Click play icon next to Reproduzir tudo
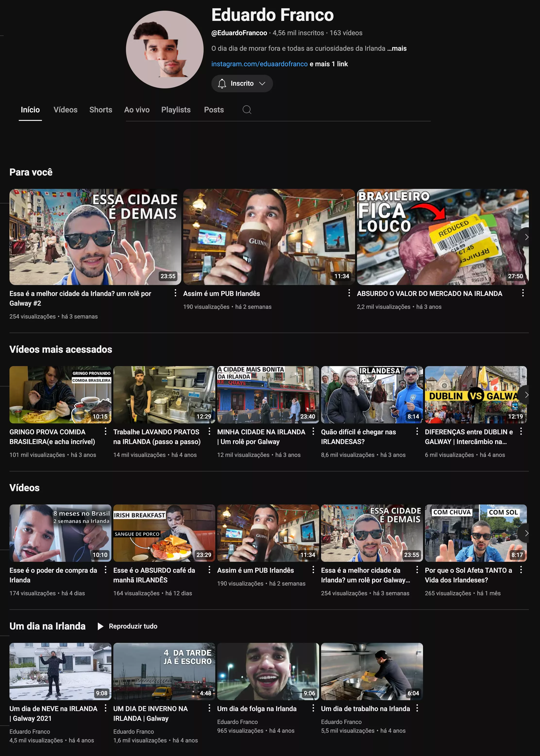 100,626
